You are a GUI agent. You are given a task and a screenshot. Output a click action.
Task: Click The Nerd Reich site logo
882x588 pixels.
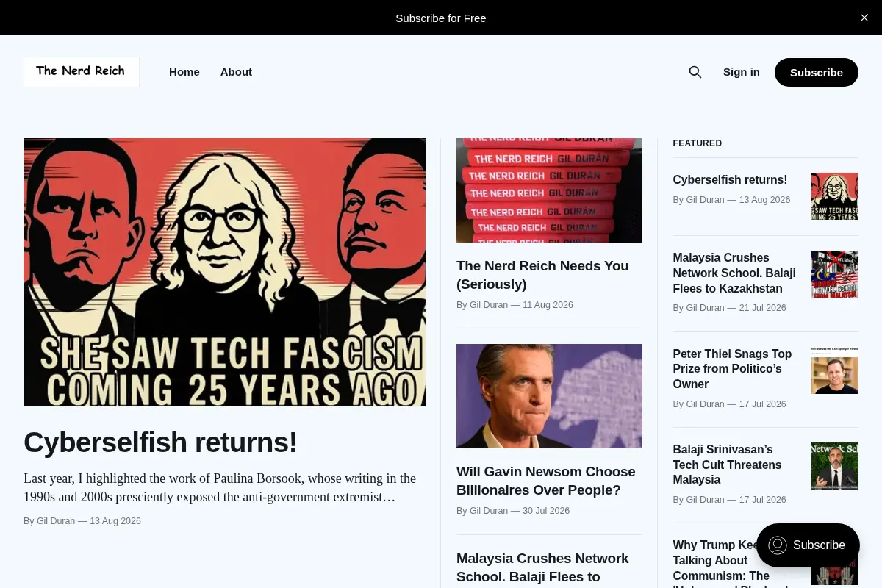(x=81, y=71)
